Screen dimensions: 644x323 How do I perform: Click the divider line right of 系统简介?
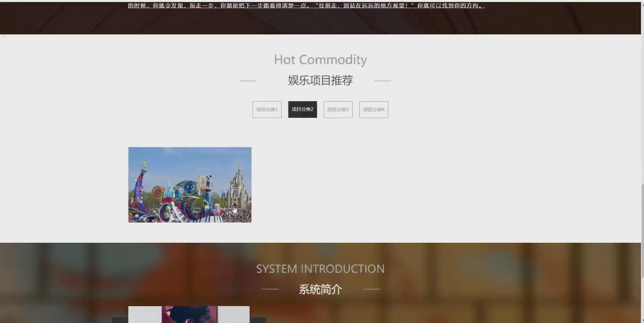(371, 289)
